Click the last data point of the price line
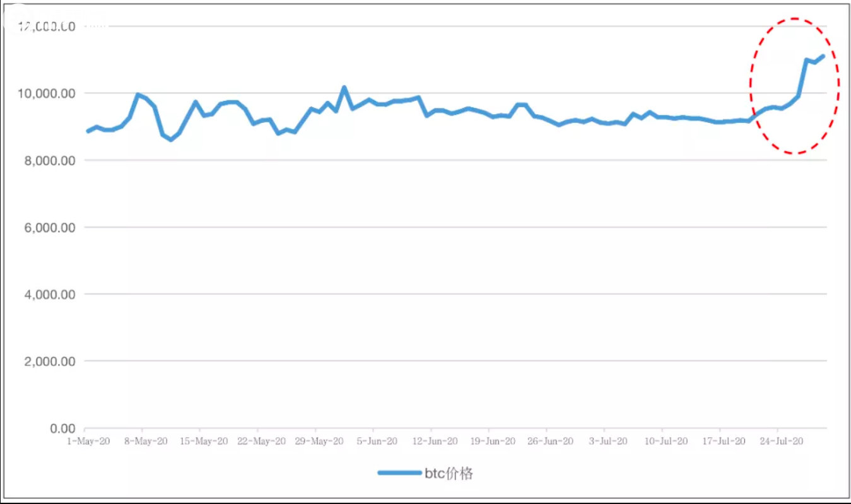This screenshot has width=851, height=504. tap(823, 56)
